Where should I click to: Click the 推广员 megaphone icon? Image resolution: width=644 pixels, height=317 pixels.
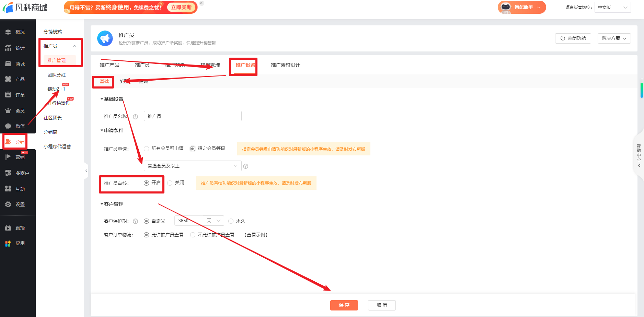click(105, 38)
